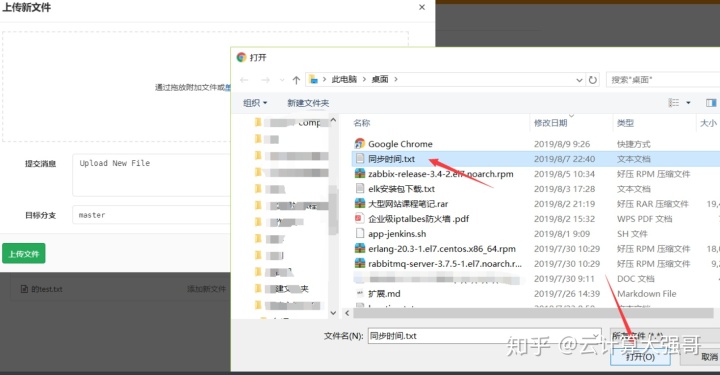This screenshot has width=720, height=375.
Task: Select the app-jenkins.sh file icon
Action: point(360,234)
